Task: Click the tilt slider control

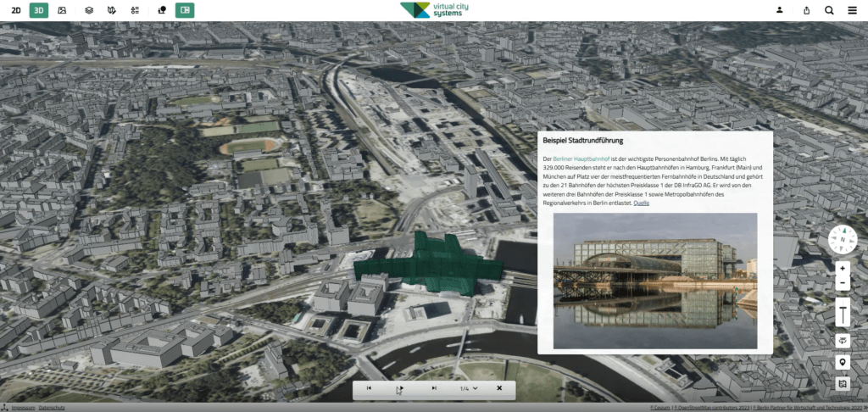Action: (x=843, y=314)
